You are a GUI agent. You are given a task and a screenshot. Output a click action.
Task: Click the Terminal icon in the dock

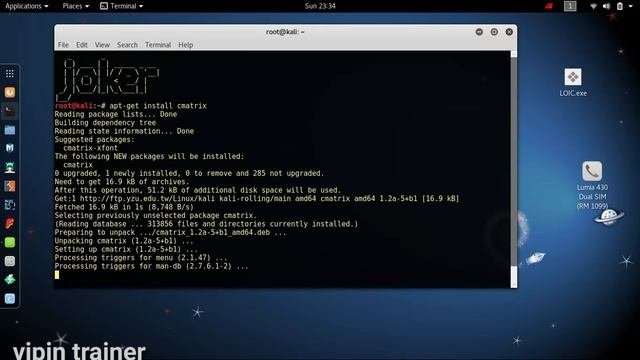(10, 111)
